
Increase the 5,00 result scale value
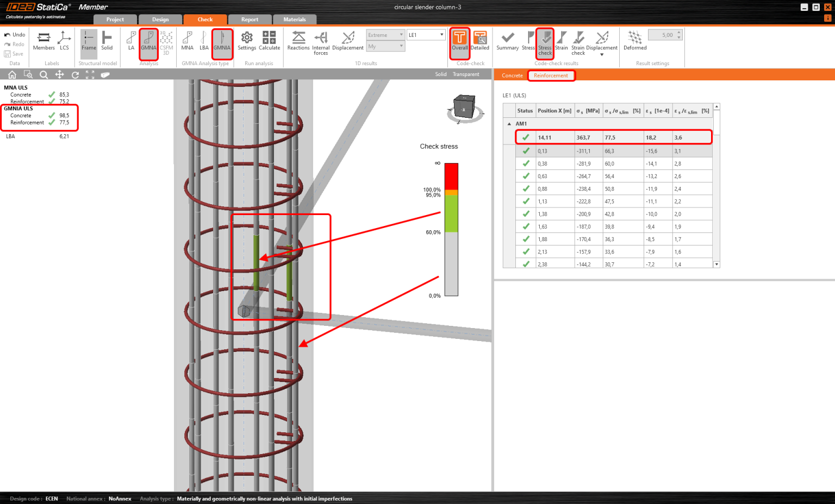(x=678, y=32)
